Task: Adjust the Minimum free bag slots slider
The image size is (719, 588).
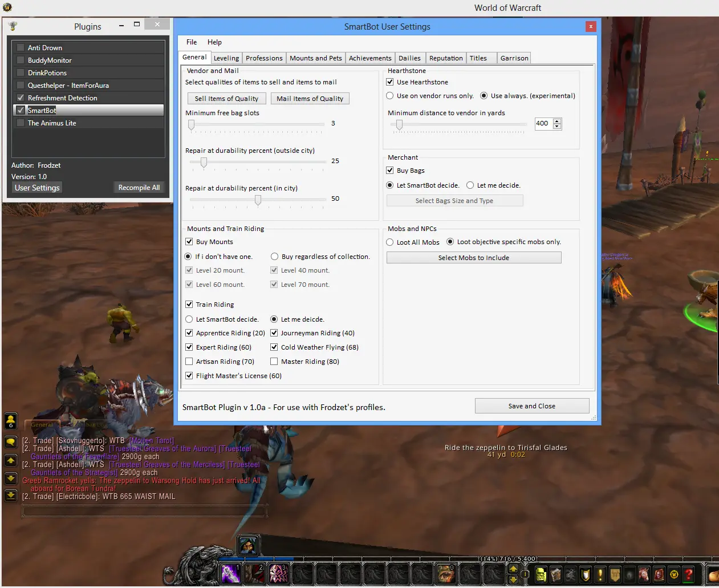Action: coord(192,124)
